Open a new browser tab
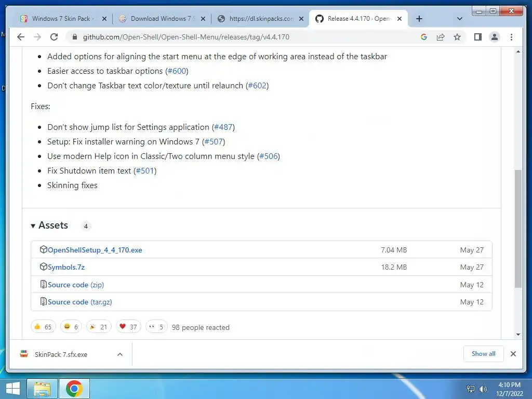 pyautogui.click(x=419, y=19)
